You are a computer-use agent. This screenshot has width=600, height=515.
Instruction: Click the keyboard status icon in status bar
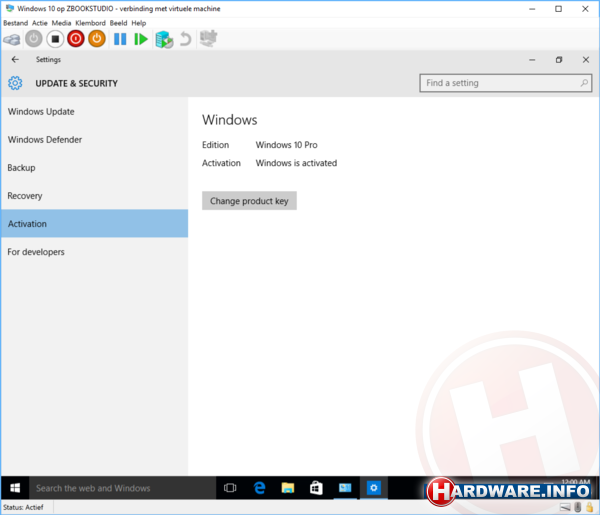point(565,507)
